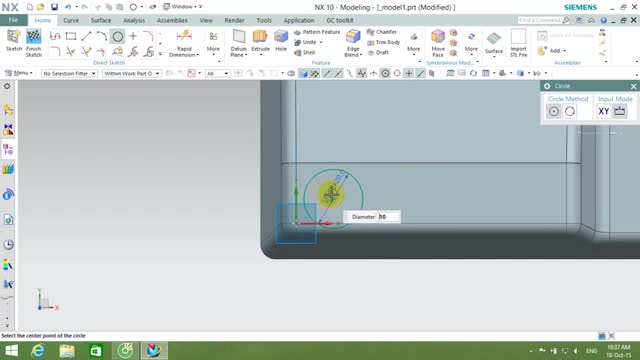Click the Pattern Feature button

click(x=317, y=32)
